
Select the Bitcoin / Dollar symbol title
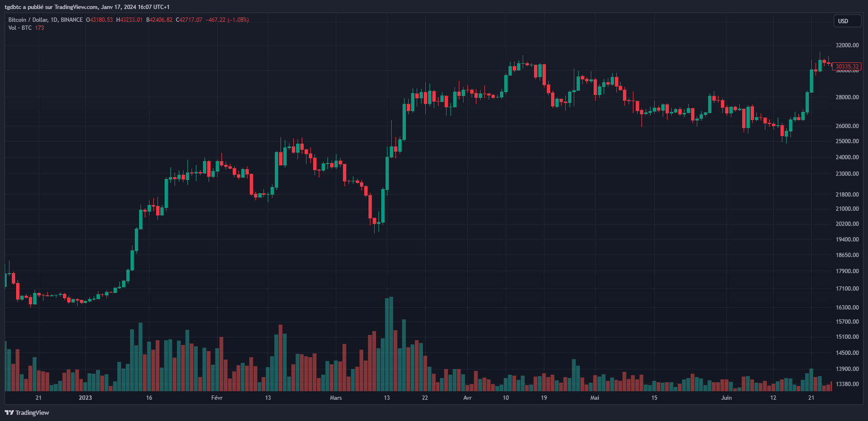click(28, 19)
